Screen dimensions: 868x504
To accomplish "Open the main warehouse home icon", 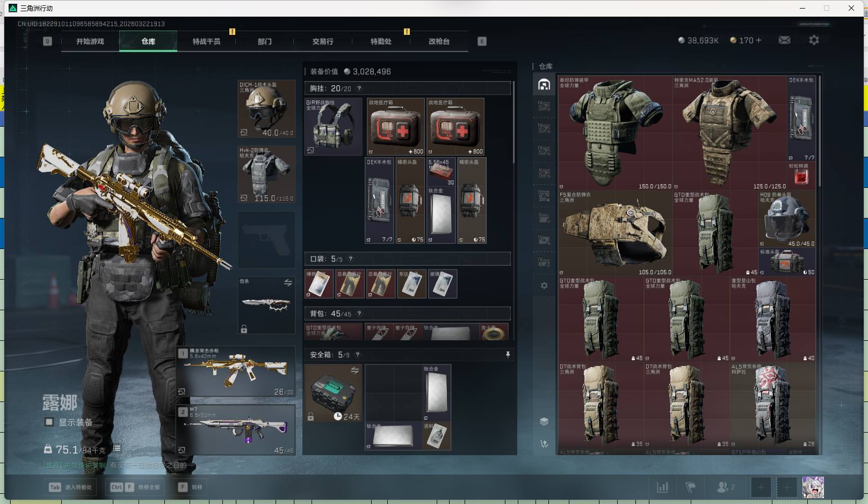I will pyautogui.click(x=544, y=85).
